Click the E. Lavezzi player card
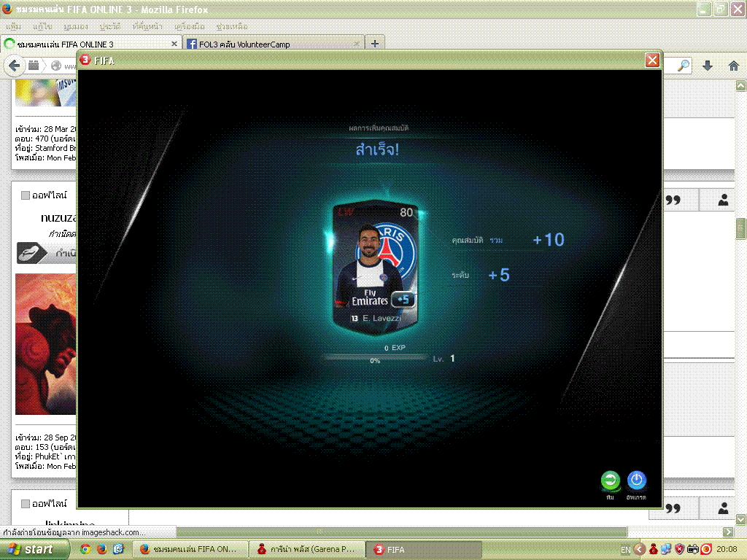The width and height of the screenshot is (747, 560). click(376, 267)
